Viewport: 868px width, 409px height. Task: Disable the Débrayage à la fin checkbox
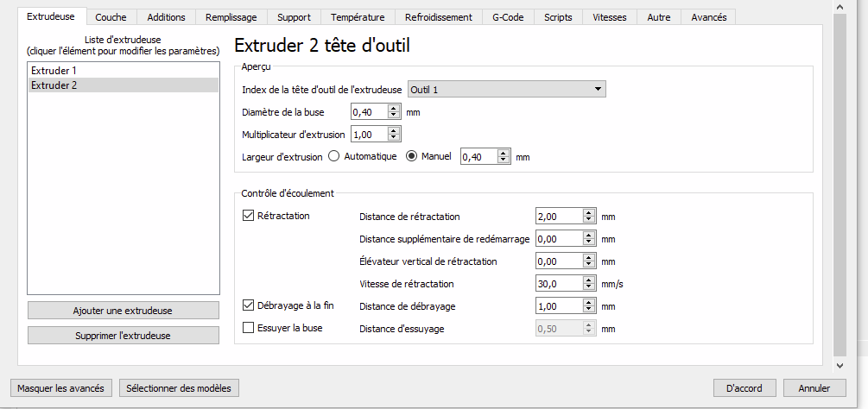[x=248, y=305]
